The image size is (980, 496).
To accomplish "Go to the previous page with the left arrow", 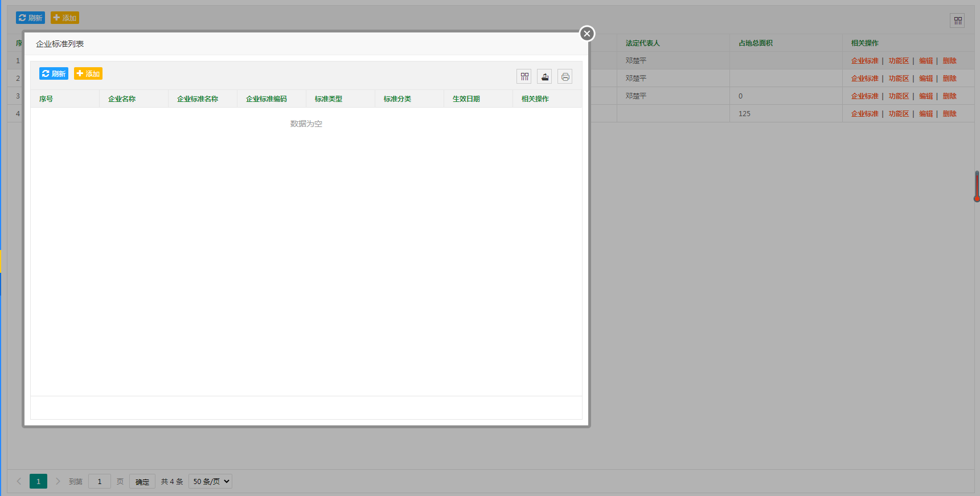I will 19,481.
